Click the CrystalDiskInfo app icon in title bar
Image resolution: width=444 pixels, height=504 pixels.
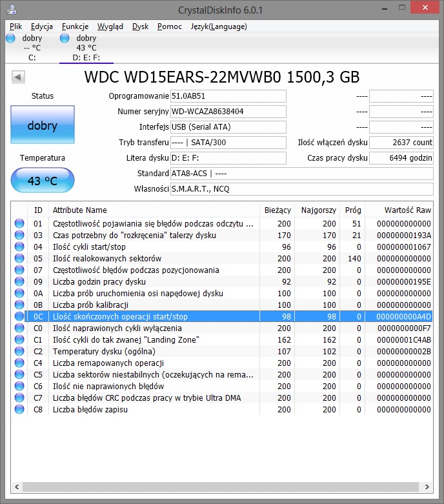[x=12, y=10]
